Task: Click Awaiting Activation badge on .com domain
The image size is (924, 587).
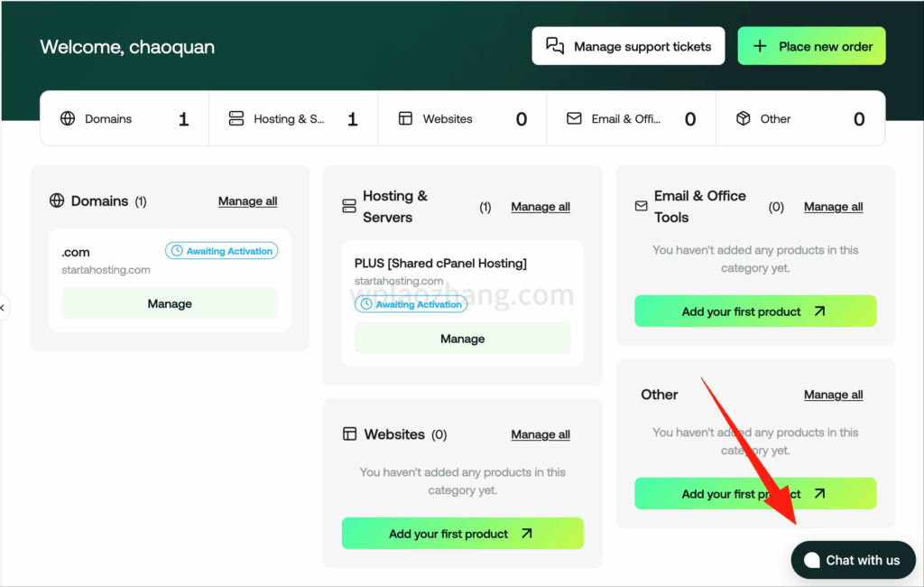Action: point(222,251)
